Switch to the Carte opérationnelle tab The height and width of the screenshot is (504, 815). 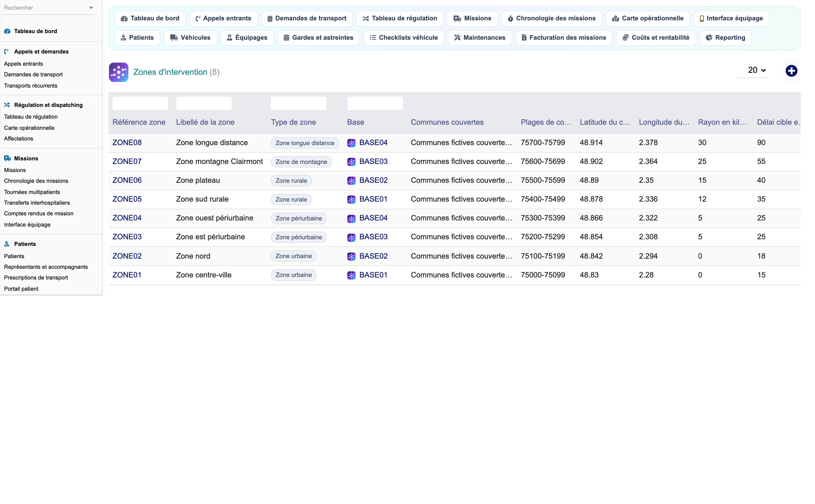[x=647, y=18]
